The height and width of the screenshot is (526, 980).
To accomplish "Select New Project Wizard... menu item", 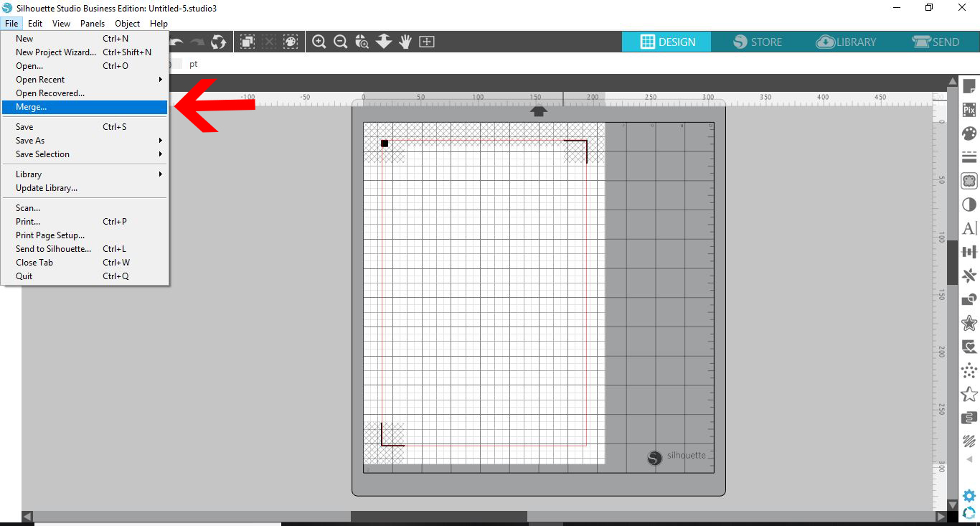I will 84,52.
